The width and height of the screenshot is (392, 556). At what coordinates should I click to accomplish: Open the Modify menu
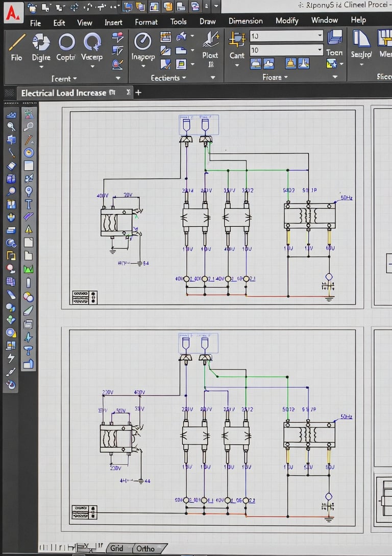coord(287,20)
